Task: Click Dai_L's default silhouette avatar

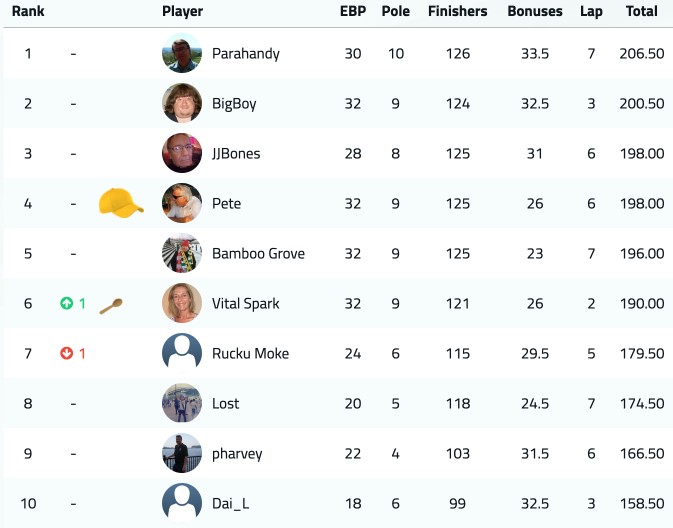Action: pos(182,503)
